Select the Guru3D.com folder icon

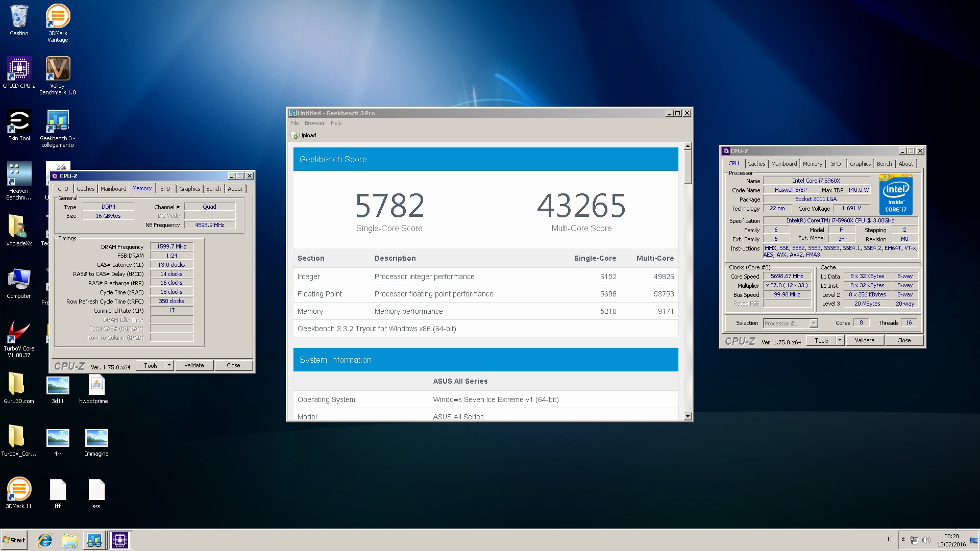click(19, 388)
